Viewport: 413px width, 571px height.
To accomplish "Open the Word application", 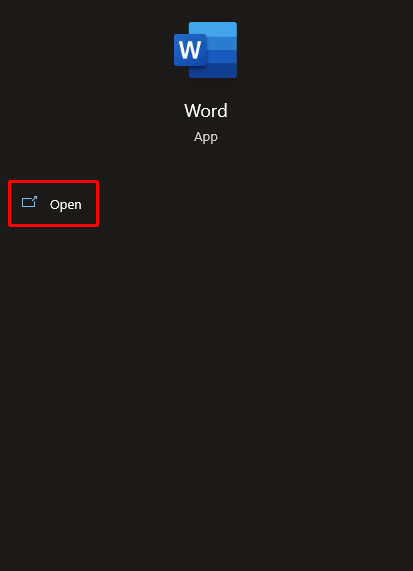I will 54,204.
